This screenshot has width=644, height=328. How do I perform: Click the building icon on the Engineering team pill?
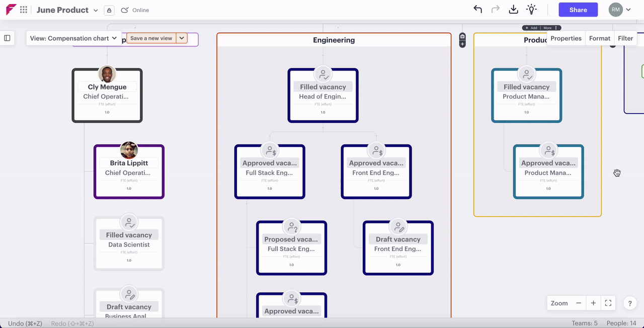click(462, 36)
